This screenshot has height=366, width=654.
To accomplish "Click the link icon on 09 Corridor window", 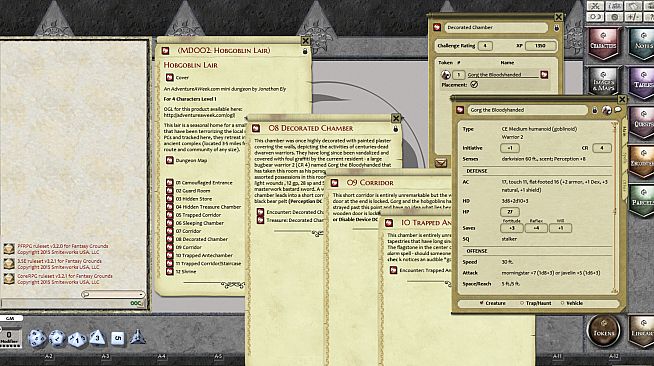I will click(x=334, y=183).
